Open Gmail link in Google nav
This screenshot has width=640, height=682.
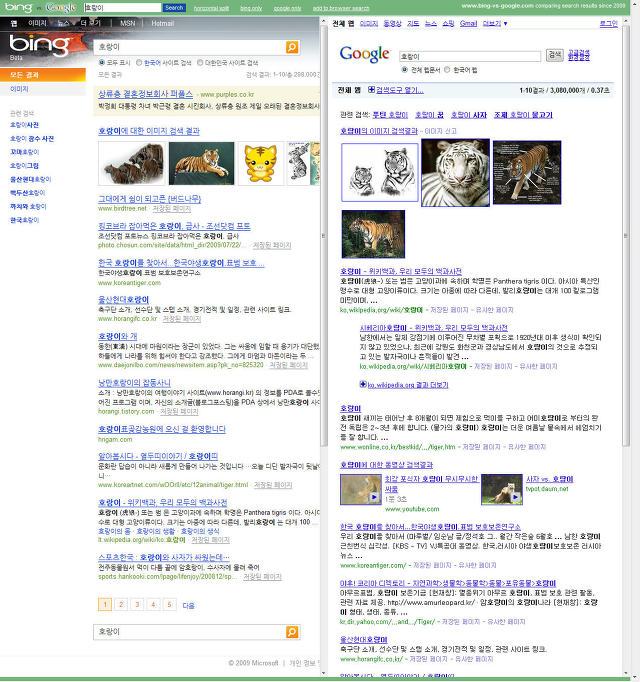click(469, 23)
